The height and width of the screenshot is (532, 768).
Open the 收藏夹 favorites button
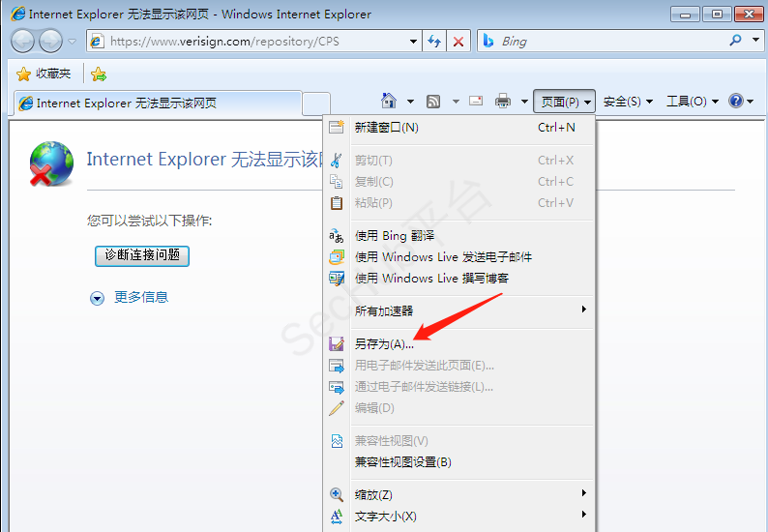(44, 74)
